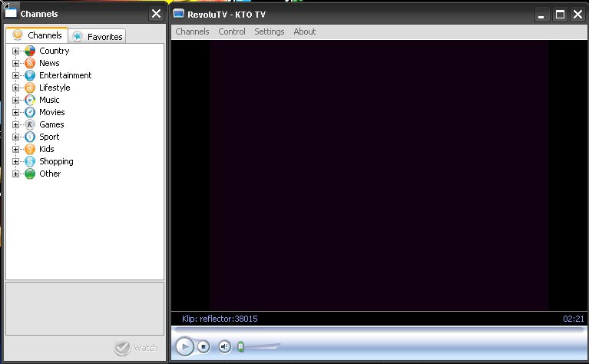Open the Settings menu
This screenshot has width=589, height=364.
click(x=270, y=31)
